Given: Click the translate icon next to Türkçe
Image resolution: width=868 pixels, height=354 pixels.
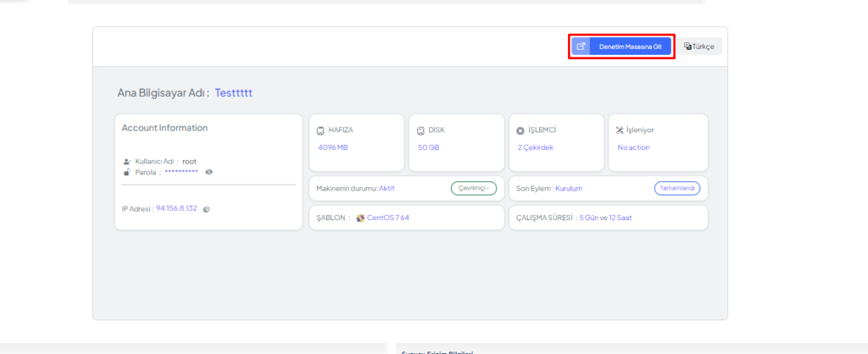Looking at the screenshot, I should [687, 47].
